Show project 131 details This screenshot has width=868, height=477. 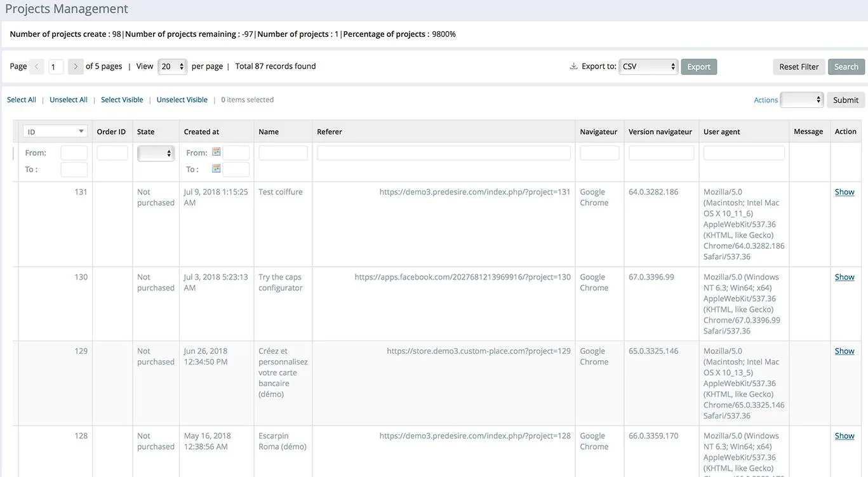point(845,192)
